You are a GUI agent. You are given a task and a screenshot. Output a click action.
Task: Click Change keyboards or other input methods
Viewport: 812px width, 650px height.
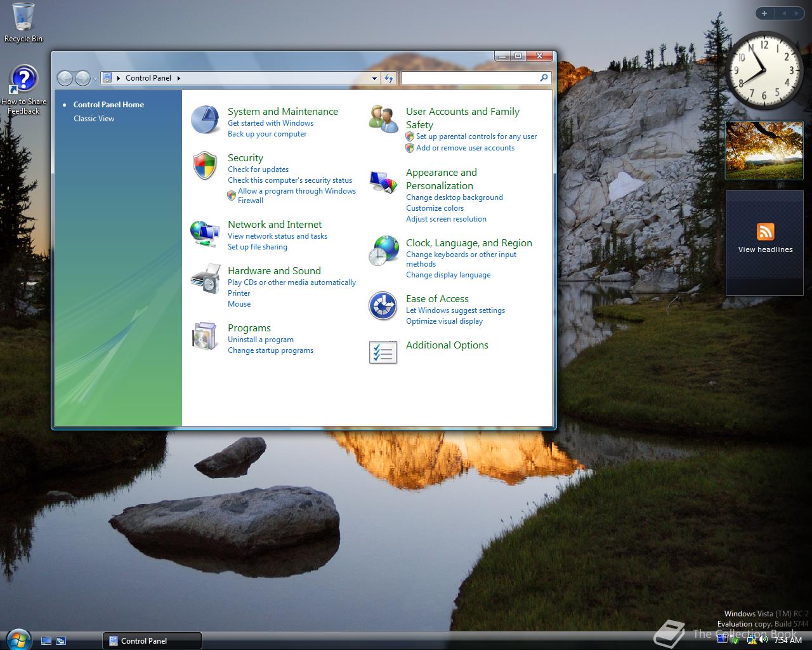[461, 259]
